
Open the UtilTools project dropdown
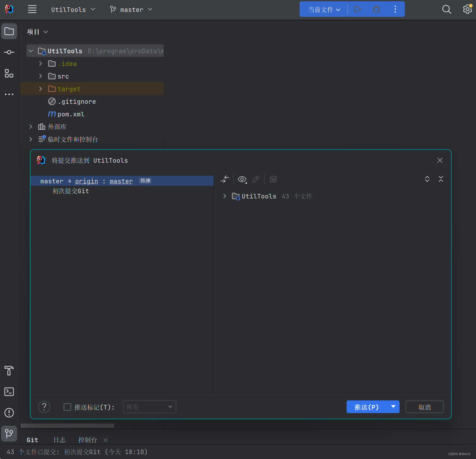coord(73,9)
